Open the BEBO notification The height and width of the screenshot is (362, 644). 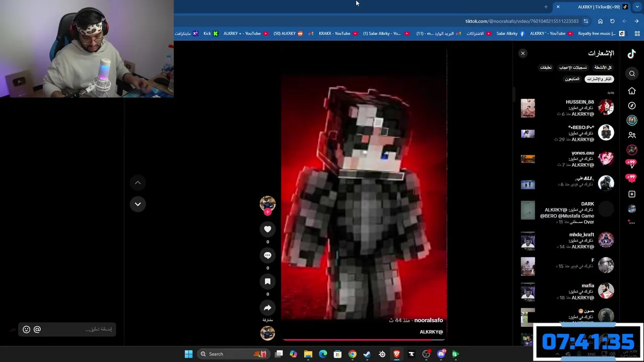568,133
